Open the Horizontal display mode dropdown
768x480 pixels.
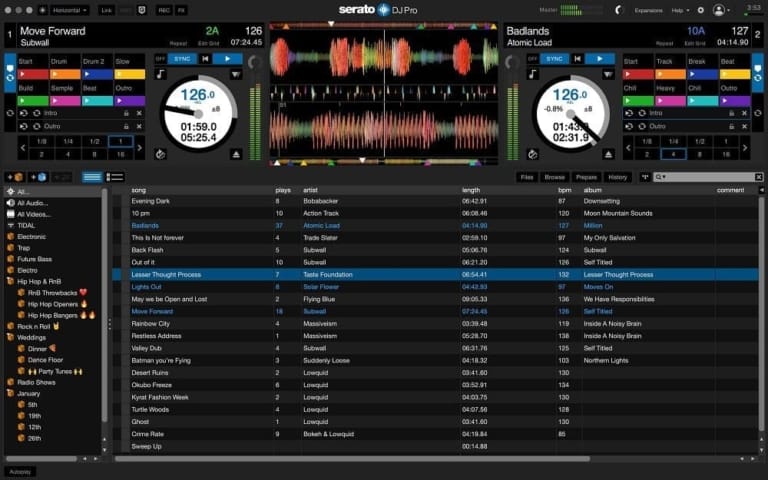(69, 10)
